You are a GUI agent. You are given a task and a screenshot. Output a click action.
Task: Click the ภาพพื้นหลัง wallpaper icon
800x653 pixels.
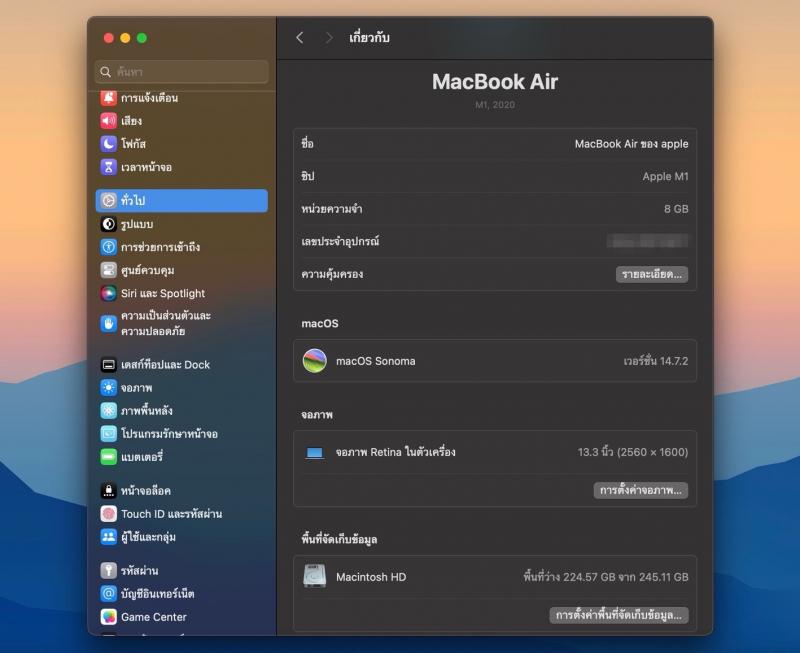tap(108, 411)
